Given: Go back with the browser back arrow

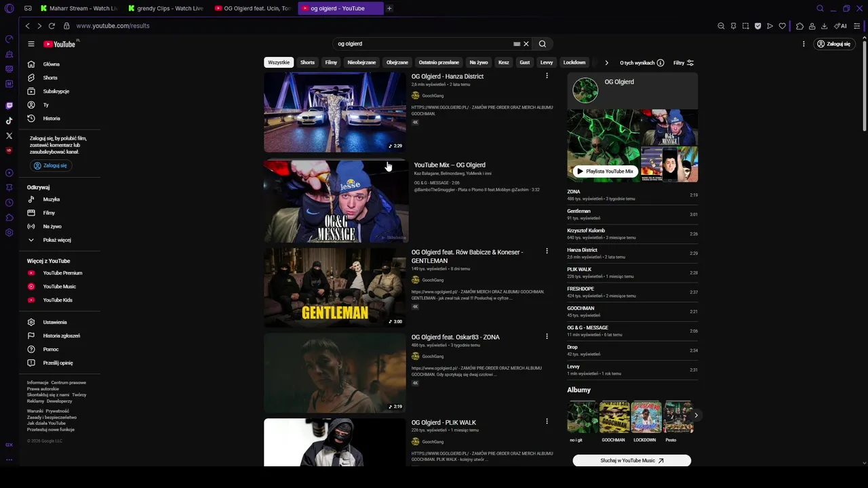Looking at the screenshot, I should point(27,26).
